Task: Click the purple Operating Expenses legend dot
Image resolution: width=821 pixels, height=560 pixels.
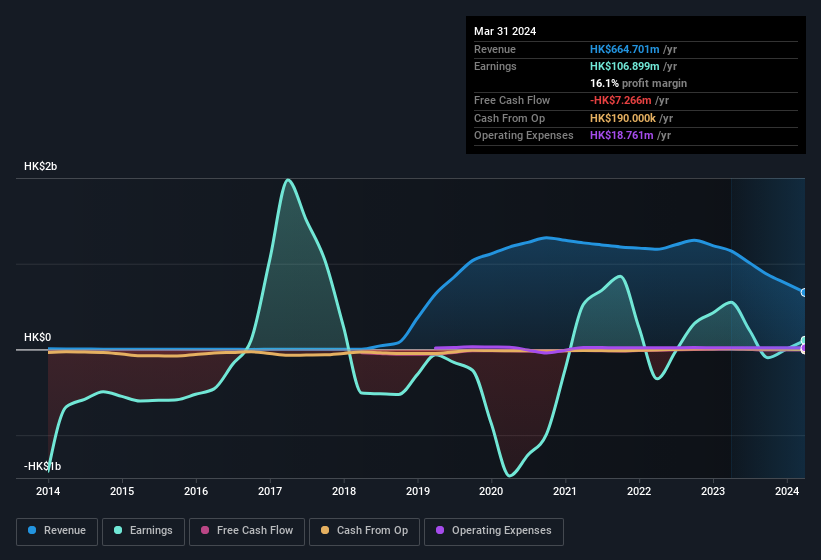Action: click(x=440, y=530)
